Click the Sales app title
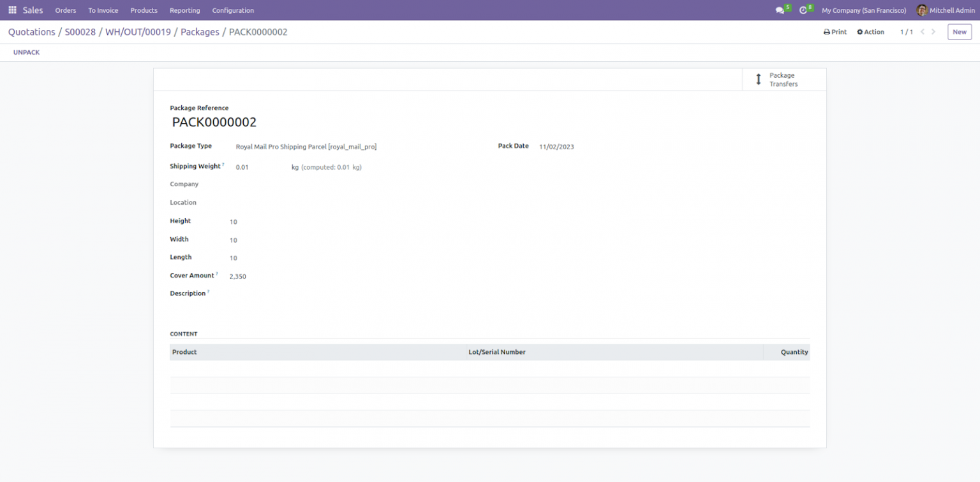 [33, 10]
